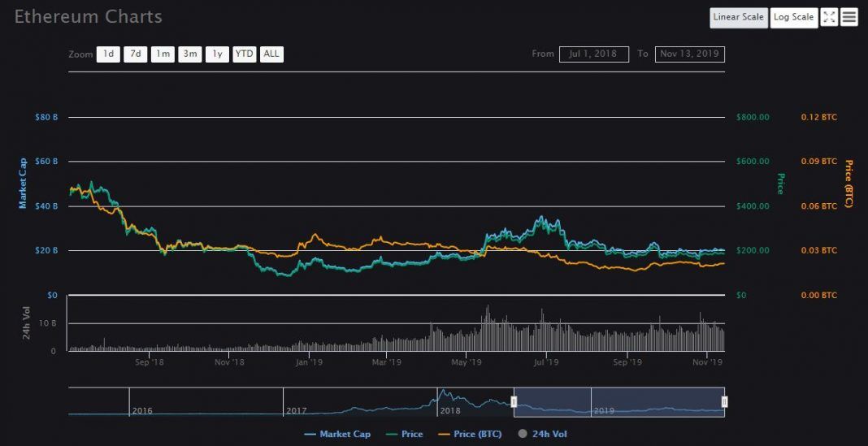Screen dimensions: 868x446
Task: Grab the right navigator range handle
Action: tap(725, 402)
